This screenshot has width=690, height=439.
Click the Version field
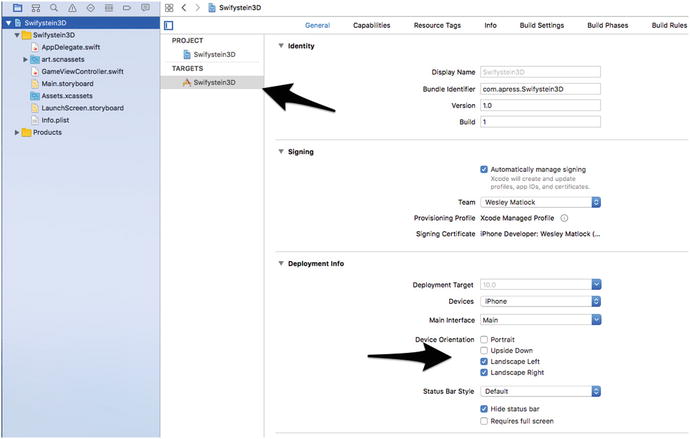point(540,106)
